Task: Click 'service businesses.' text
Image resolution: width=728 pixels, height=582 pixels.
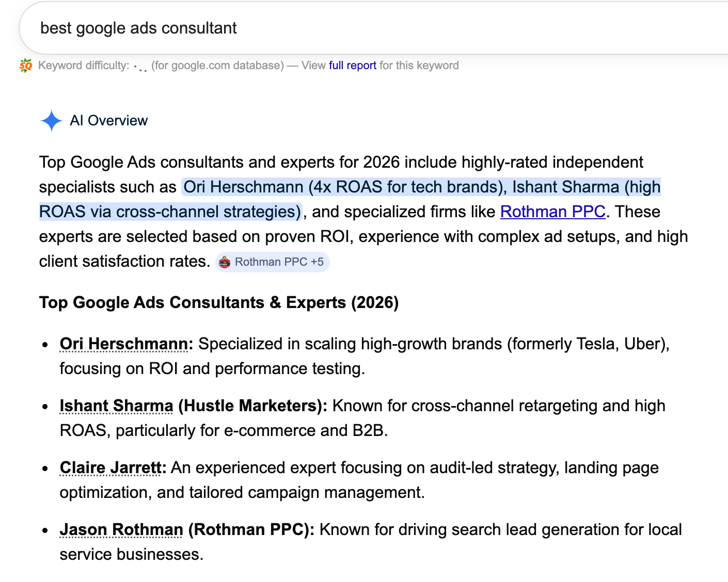Action: point(132,554)
